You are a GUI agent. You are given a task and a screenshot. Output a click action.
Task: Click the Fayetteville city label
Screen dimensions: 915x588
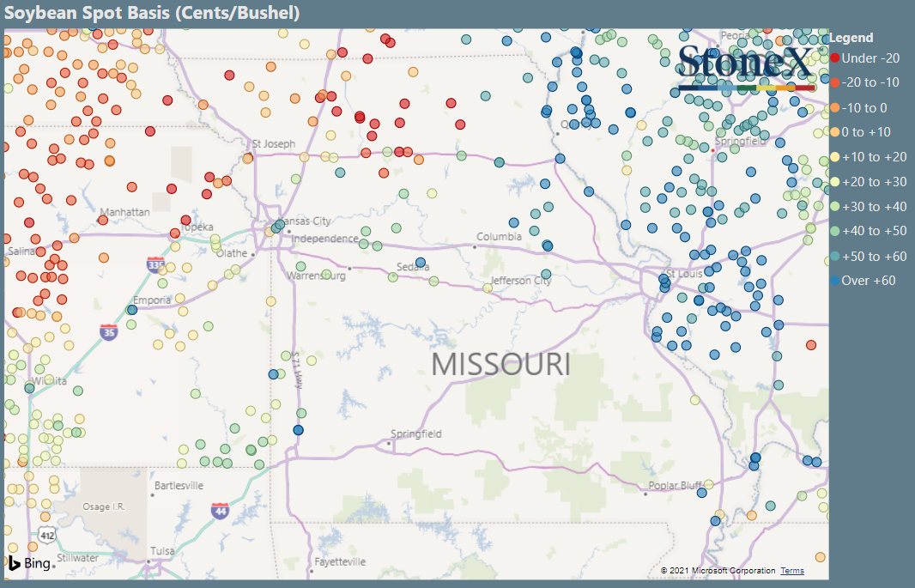340,561
